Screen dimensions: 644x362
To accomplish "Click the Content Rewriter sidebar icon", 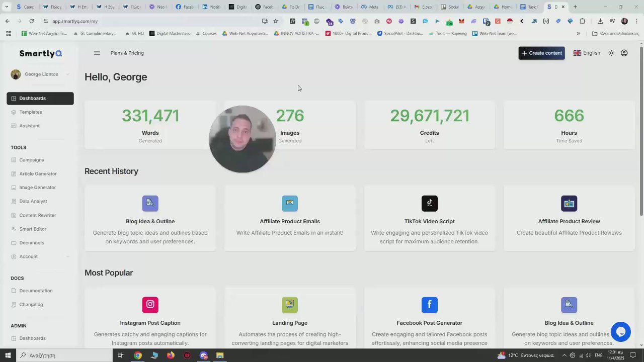I will 14,215.
